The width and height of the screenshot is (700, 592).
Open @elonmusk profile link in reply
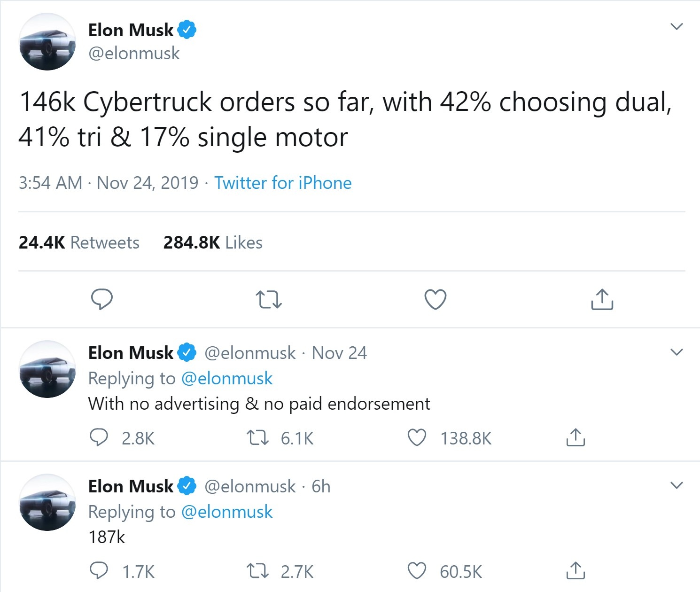click(226, 378)
